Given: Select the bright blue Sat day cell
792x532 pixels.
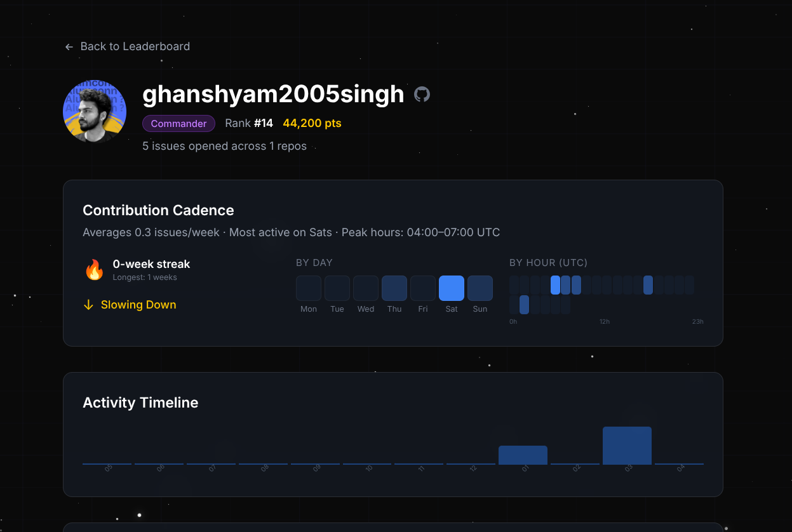Looking at the screenshot, I should click(452, 288).
